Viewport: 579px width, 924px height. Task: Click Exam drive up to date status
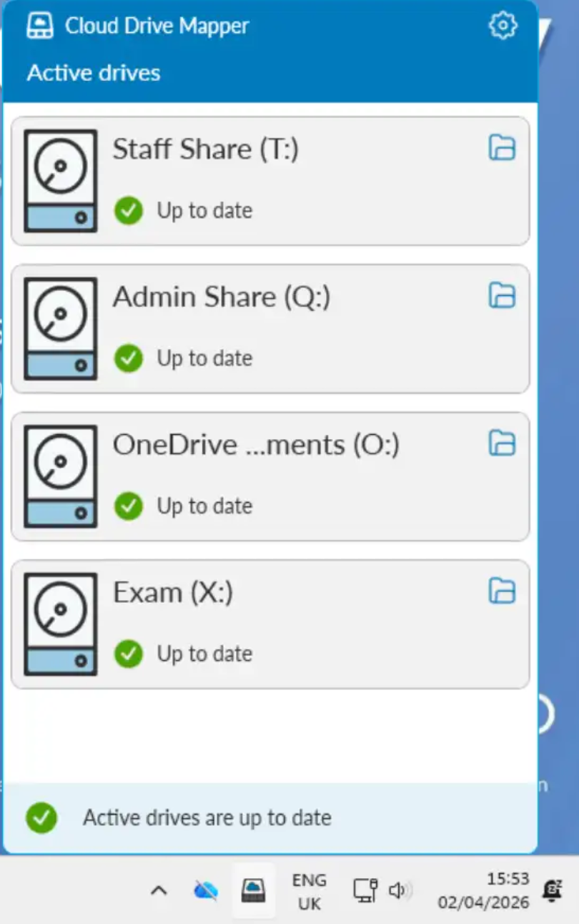click(x=204, y=654)
